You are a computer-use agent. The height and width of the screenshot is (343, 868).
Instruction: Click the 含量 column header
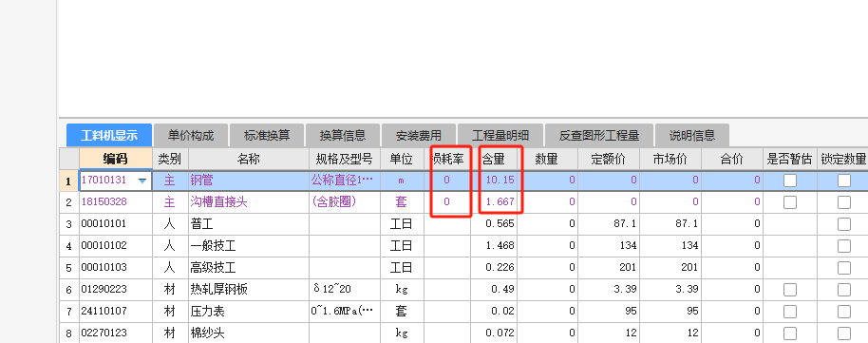coord(494,159)
